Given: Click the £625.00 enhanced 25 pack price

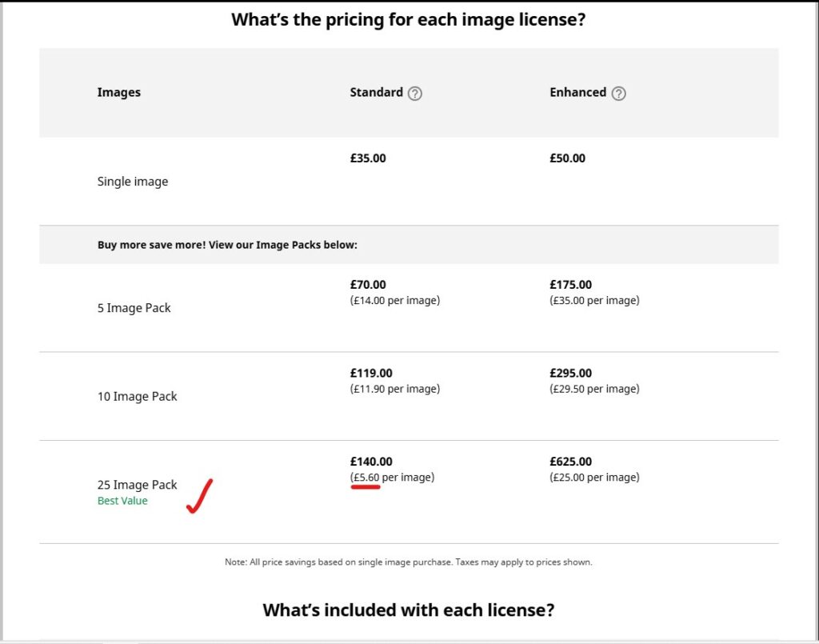Looking at the screenshot, I should 570,462.
